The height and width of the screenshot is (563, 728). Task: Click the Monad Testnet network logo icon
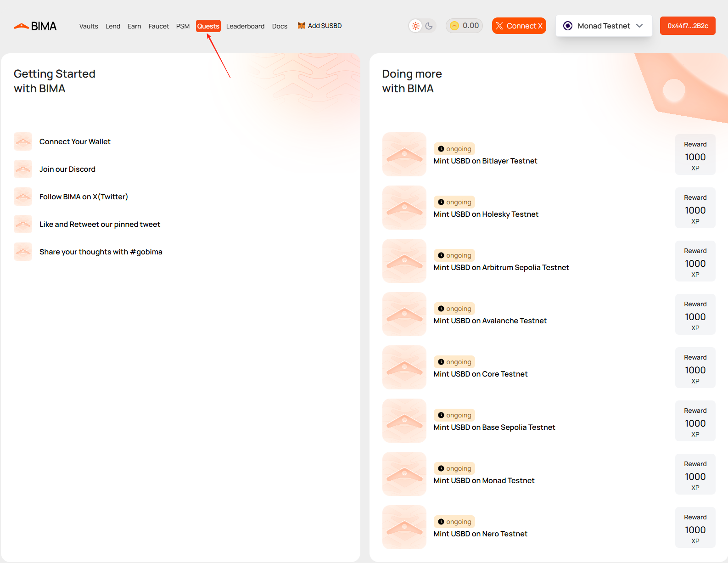[568, 26]
